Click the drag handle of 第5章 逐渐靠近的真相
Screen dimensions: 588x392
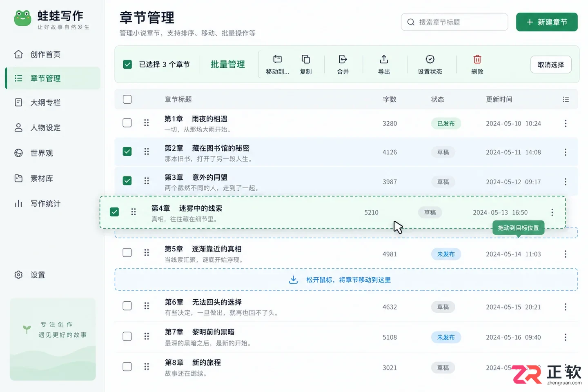click(146, 253)
